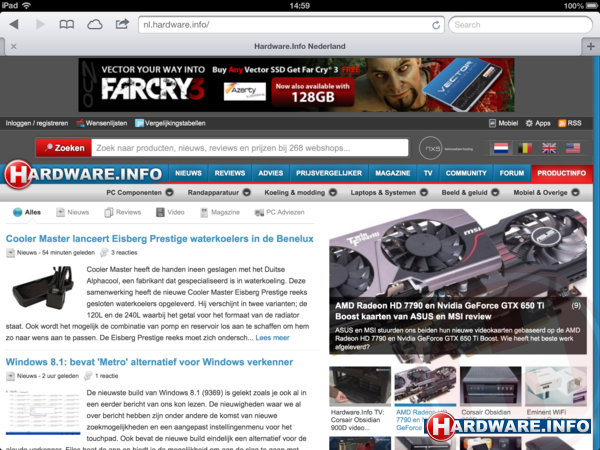Open Vergelijkingstabellen from top bar
600x450 pixels.
pyautogui.click(x=170, y=123)
